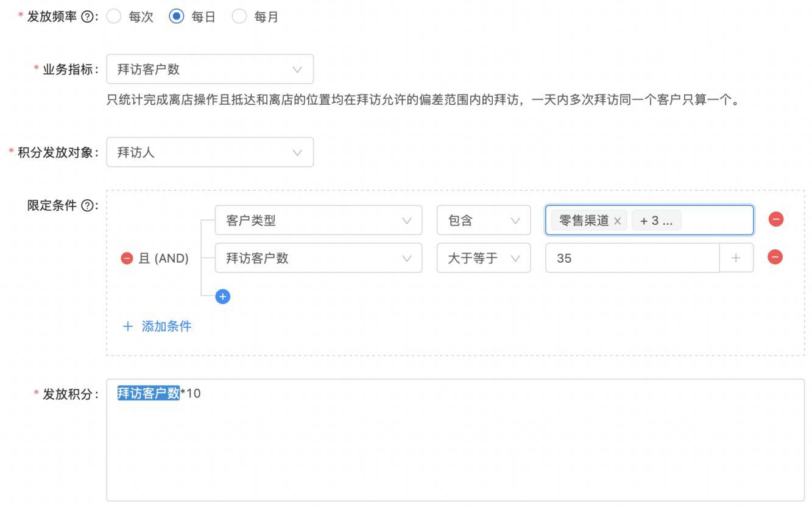Open the 业务指标 dropdown
Image resolution: width=812 pixels, height=510 pixels.
coord(210,69)
